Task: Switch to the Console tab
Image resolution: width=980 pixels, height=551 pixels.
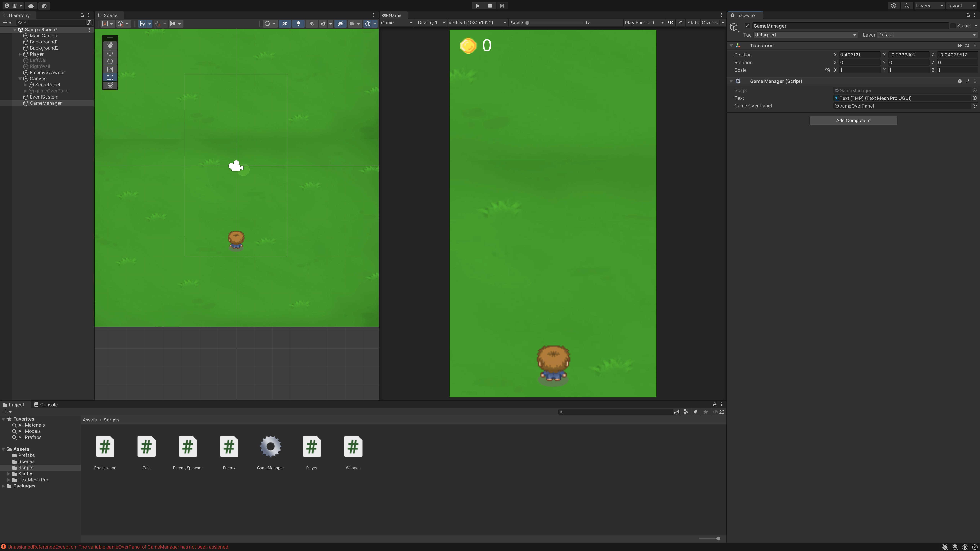Action: tap(46, 405)
